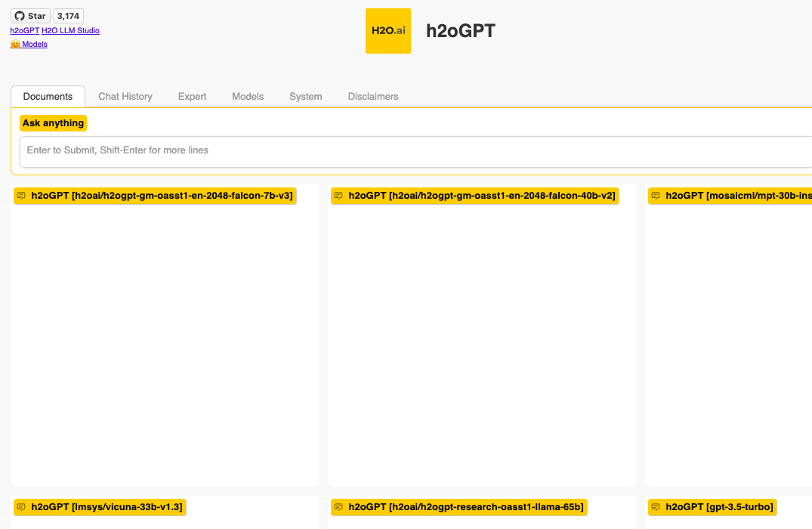
Task: Click inside the falcon-7b-v3 chat panel
Action: pos(165,342)
